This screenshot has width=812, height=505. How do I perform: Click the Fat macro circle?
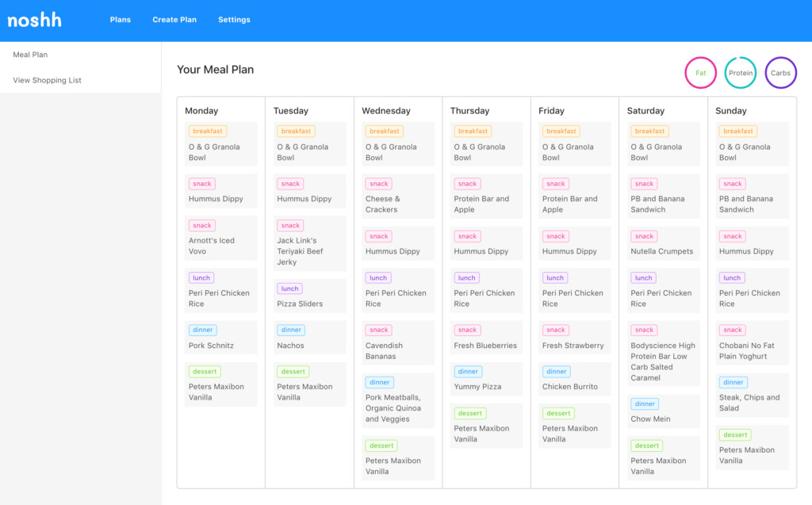[x=700, y=72]
